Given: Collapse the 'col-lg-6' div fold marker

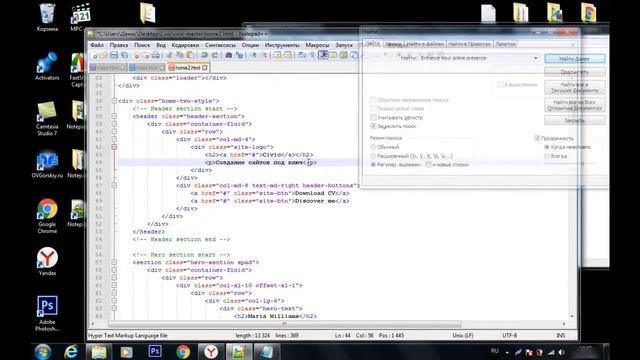Looking at the screenshot, I should tap(114, 301).
